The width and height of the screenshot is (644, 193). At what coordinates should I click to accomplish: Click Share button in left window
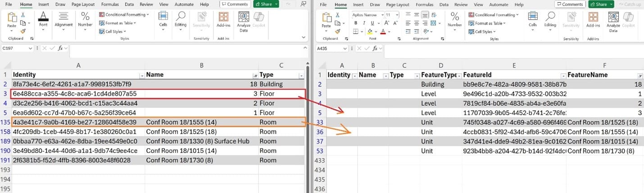tap(266, 4)
